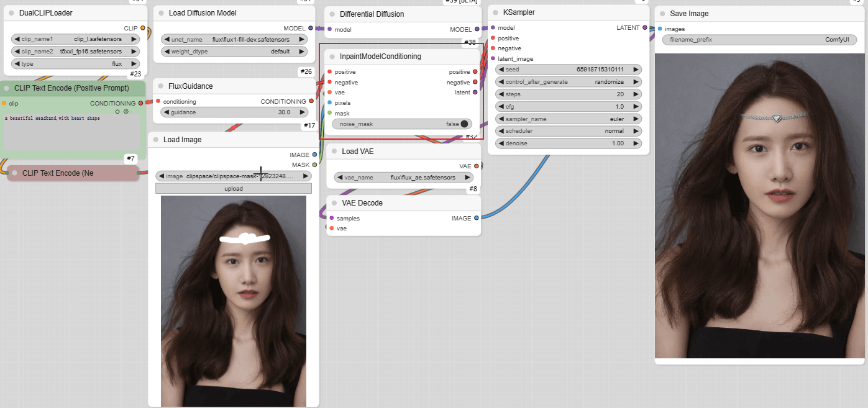868x408 pixels.
Task: Click the conditioning input port on FluxGuidance
Action: pyautogui.click(x=158, y=101)
